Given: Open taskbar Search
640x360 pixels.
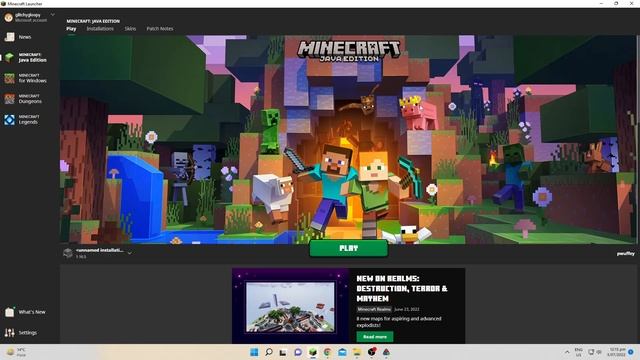Looking at the screenshot, I should click(x=269, y=352).
